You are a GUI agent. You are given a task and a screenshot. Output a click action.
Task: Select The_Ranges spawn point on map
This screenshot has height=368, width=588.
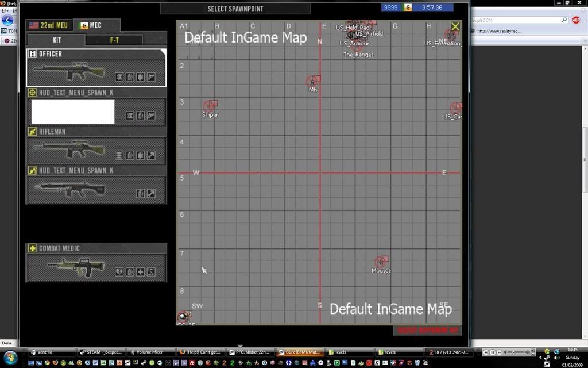coord(356,49)
